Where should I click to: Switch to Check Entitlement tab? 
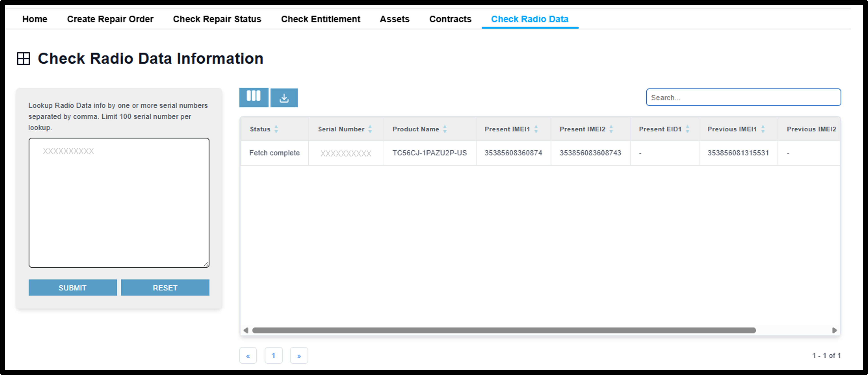[x=321, y=19]
